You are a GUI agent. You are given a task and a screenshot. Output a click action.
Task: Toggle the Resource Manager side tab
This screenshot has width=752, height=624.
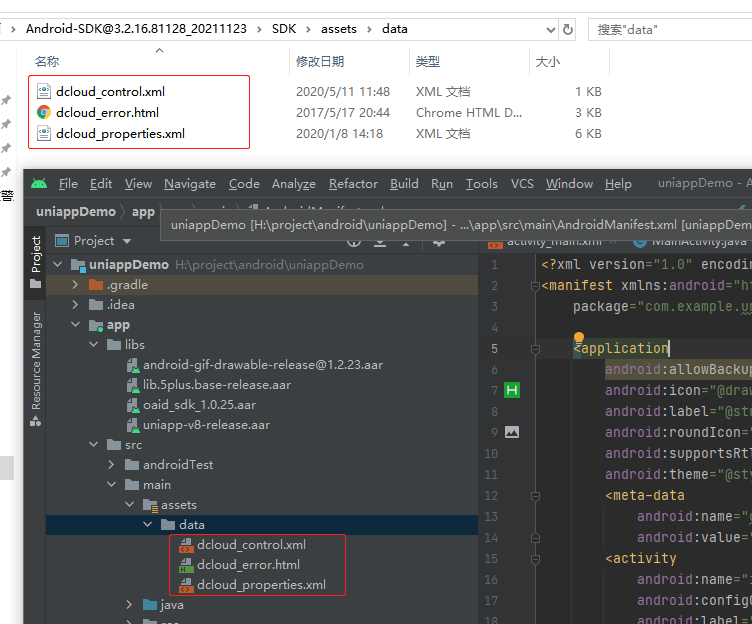35,368
